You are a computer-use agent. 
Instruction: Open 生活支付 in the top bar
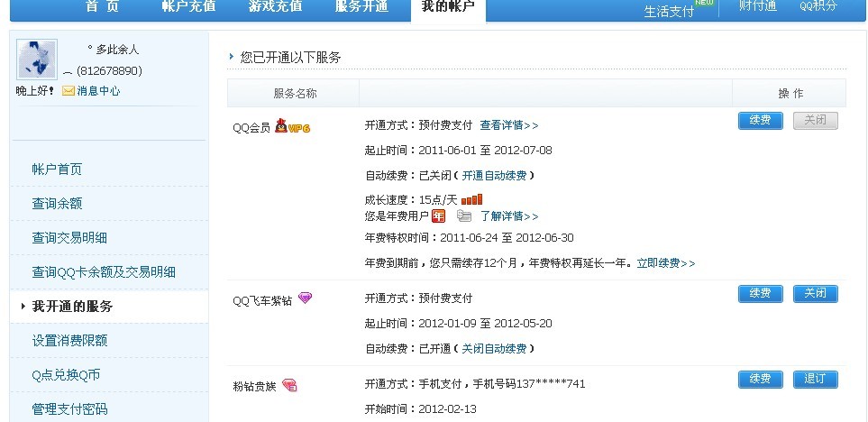click(669, 11)
